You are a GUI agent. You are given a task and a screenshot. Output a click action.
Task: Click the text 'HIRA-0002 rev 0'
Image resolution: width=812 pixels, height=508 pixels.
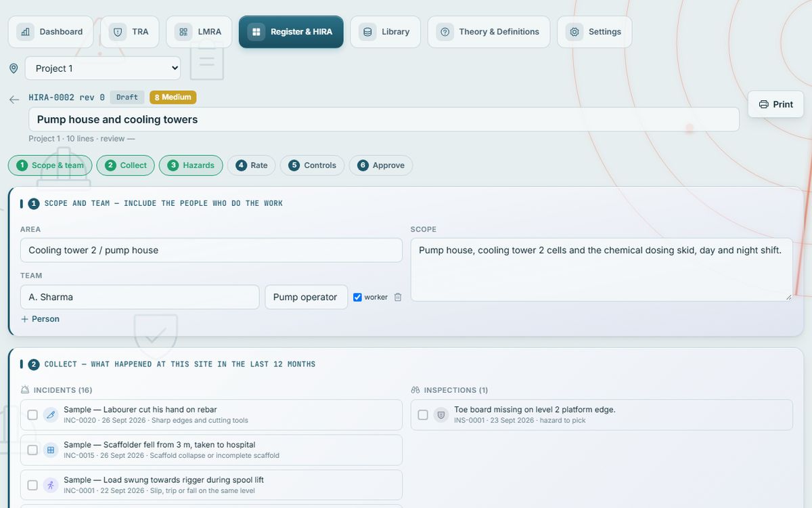[x=66, y=98]
